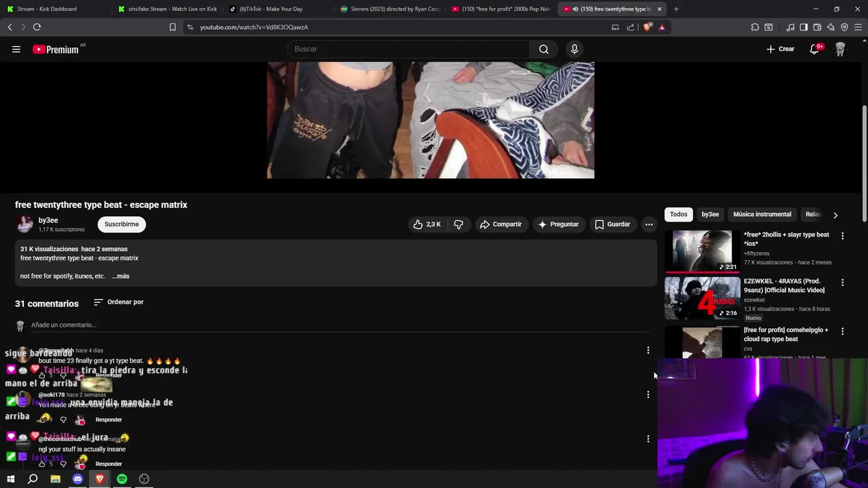Viewport: 868px width, 488px height.
Task: Switch to ohsifake Stream Kick tab
Action: [x=167, y=9]
